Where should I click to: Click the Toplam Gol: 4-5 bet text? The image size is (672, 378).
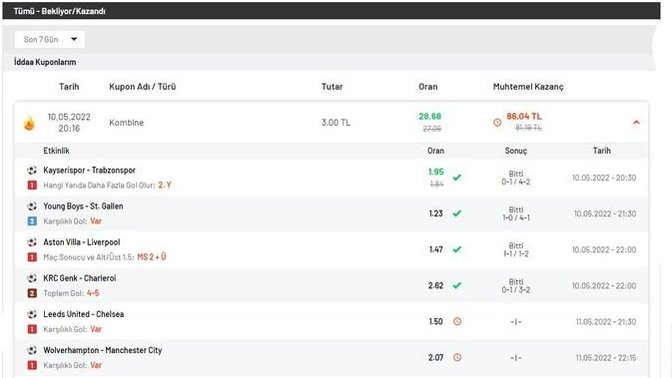pyautogui.click(x=71, y=293)
